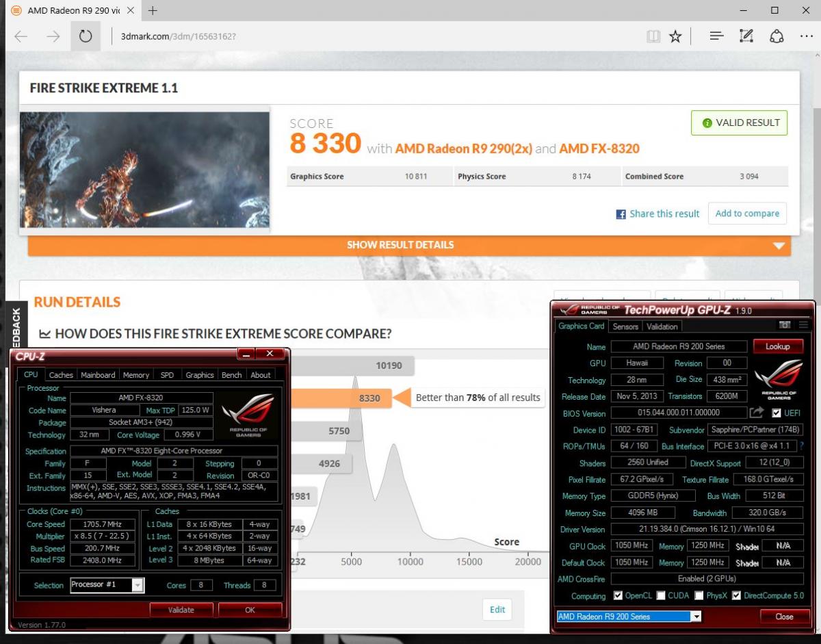821x644 pixels.
Task: Click the green valid result info icon
Action: [x=707, y=123]
